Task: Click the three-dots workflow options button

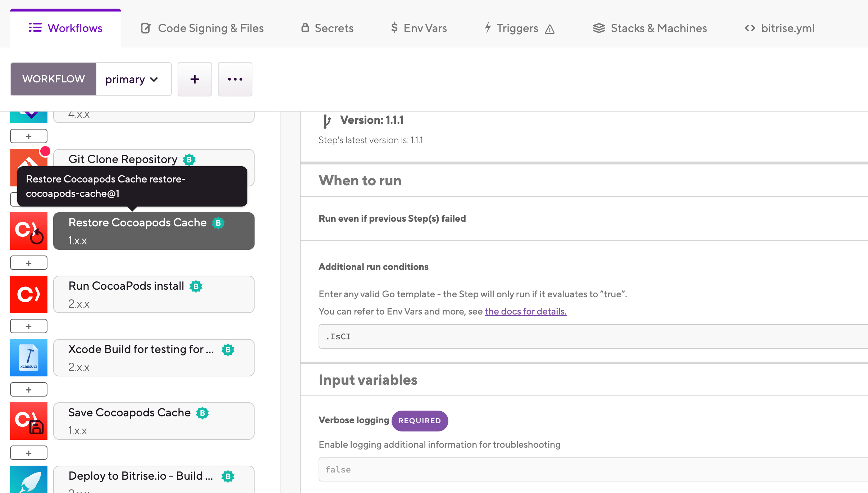Action: [x=235, y=79]
